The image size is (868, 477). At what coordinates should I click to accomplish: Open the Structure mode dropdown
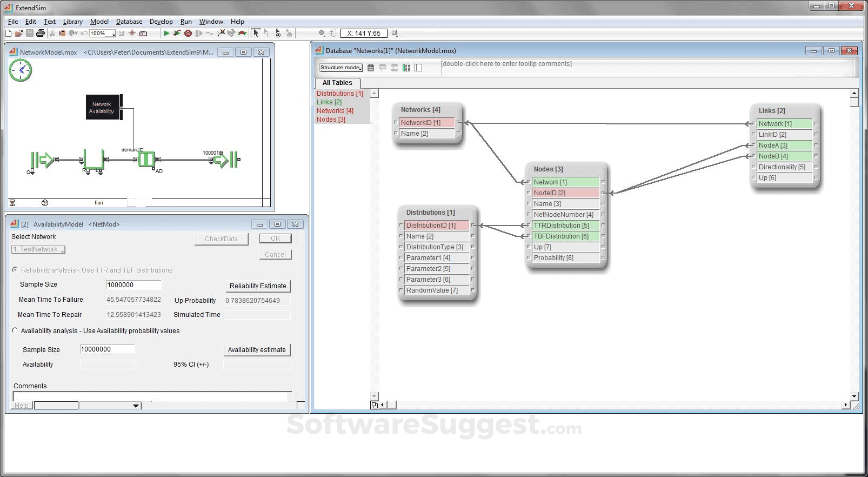pyautogui.click(x=340, y=68)
